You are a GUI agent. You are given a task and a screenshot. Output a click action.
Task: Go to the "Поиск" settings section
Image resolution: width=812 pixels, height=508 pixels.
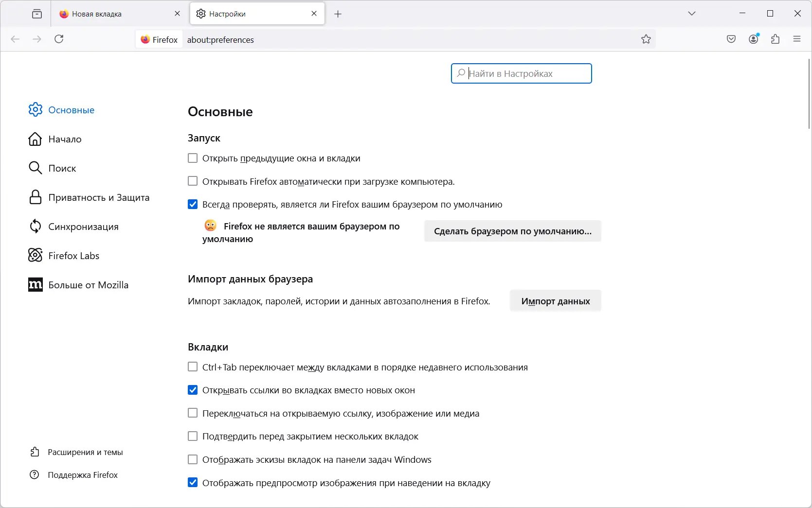[x=62, y=168]
